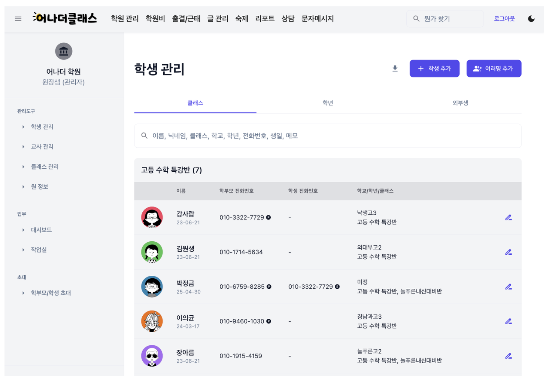Edit 장아름's record with pencil icon
This screenshot has height=392, width=546.
click(x=508, y=356)
